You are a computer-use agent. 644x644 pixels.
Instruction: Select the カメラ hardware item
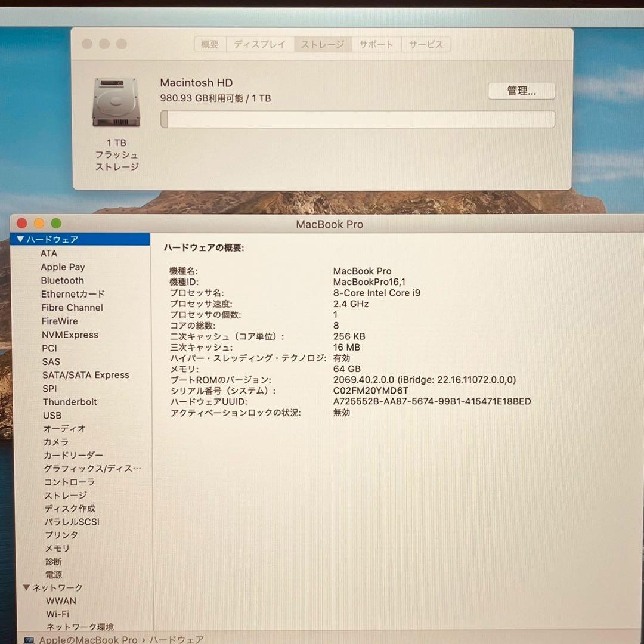click(x=55, y=442)
